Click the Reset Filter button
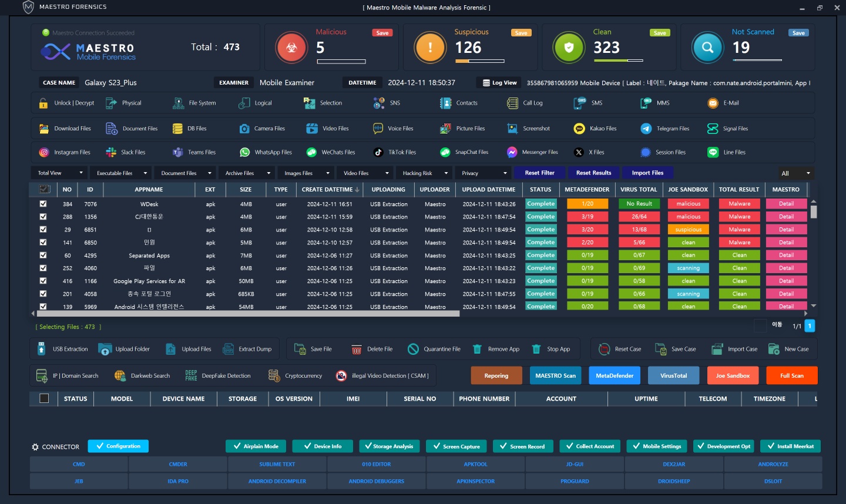This screenshot has height=504, width=846. [x=539, y=173]
